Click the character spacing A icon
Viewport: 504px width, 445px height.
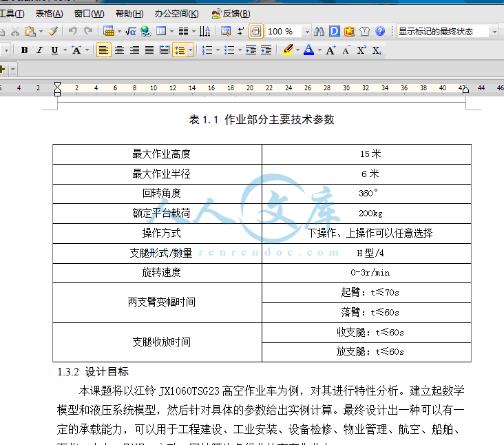tap(76, 50)
